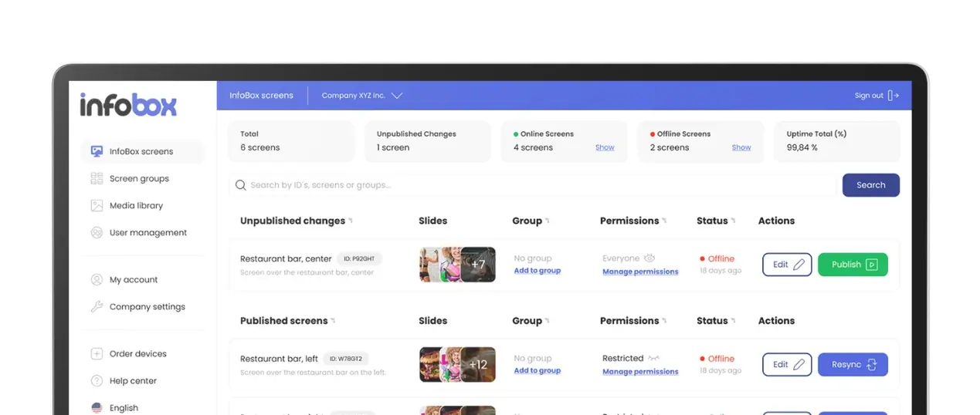
Task: Click the ID: W78GT2 badge
Action: coord(346,359)
